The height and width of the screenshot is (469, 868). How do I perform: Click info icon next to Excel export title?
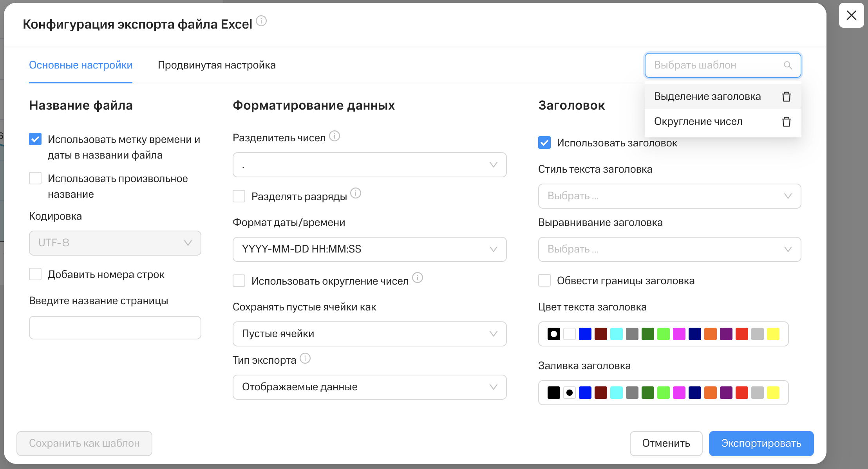pos(261,21)
